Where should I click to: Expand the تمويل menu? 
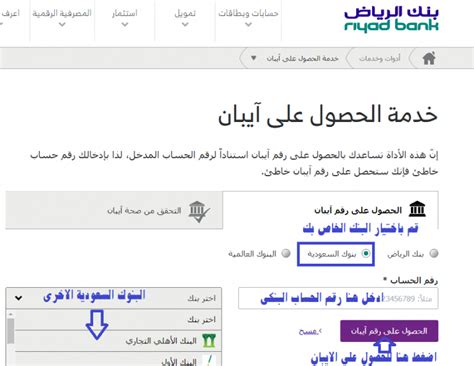click(185, 18)
